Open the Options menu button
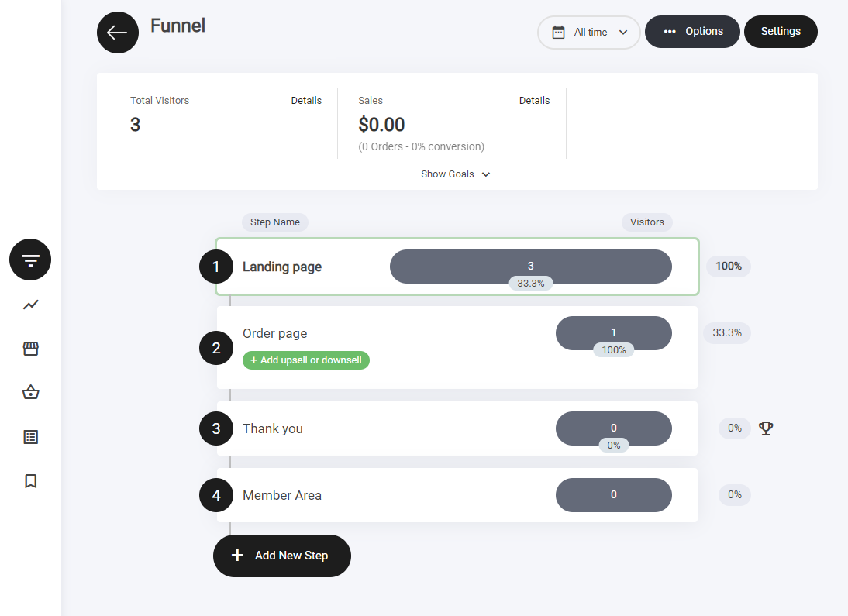Screen dimensions: 848x616 pos(692,32)
